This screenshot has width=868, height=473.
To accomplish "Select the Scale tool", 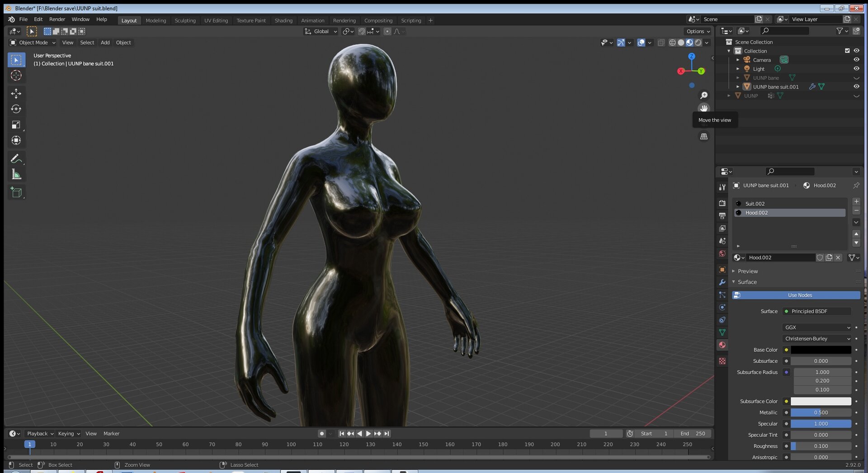I will pyautogui.click(x=16, y=125).
